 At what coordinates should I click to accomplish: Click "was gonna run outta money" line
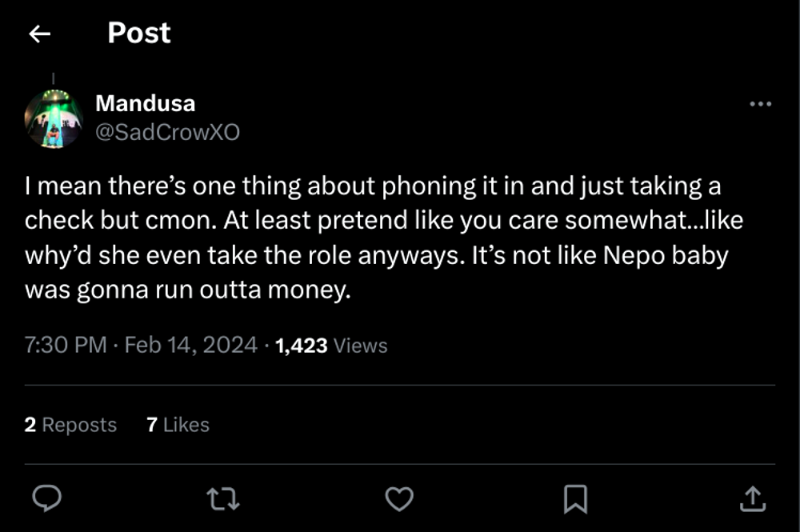[x=188, y=290]
